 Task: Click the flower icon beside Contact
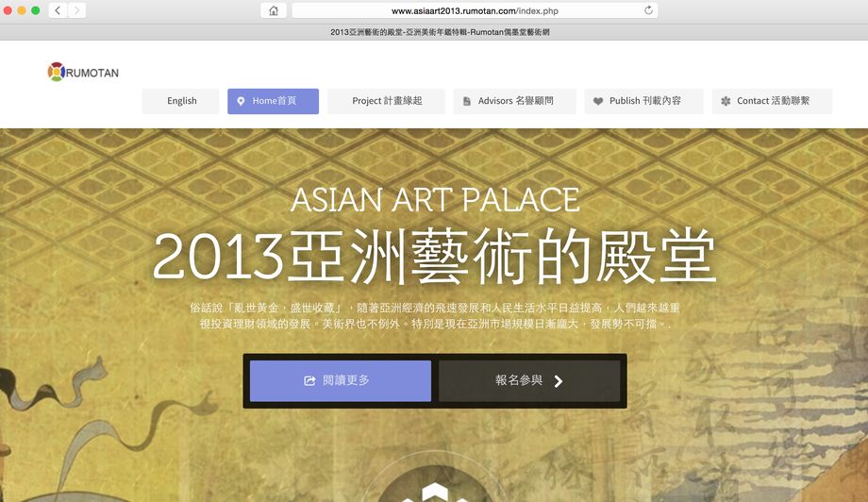coord(726,101)
